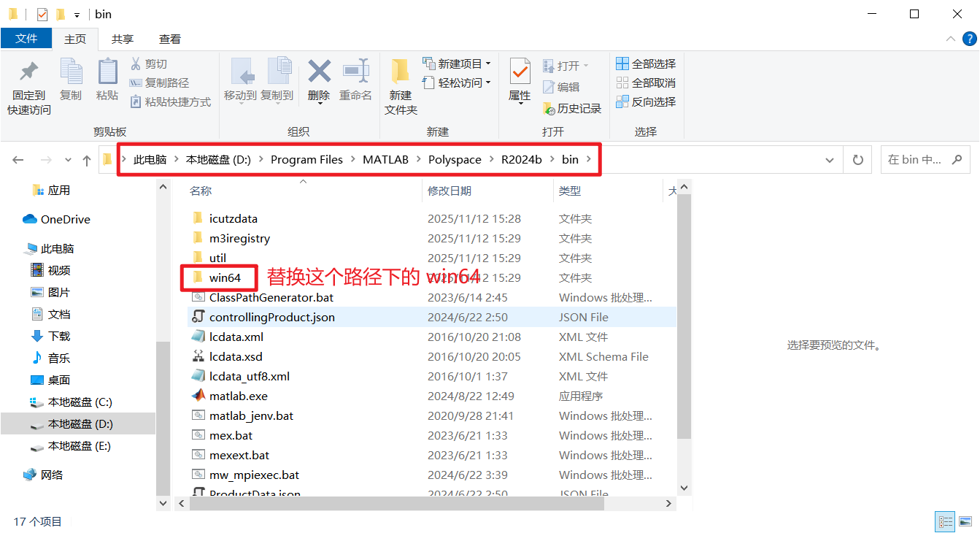Click the Move to (移动到) icon

click(x=241, y=72)
